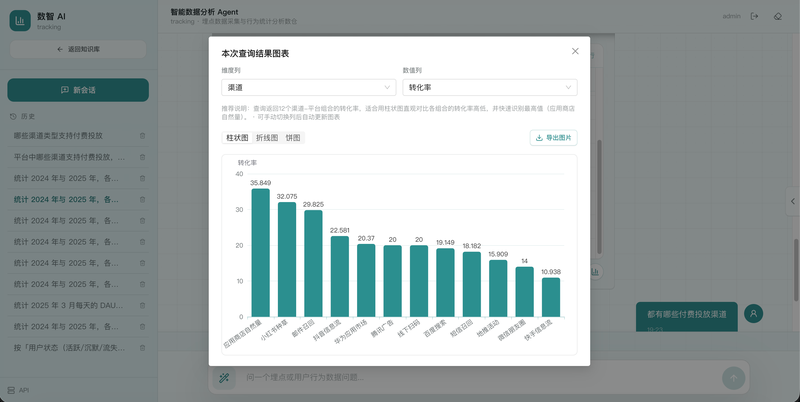The width and height of the screenshot is (800, 402).
Task: Click the 抖音信息流 bar in chart
Action: tap(340, 277)
